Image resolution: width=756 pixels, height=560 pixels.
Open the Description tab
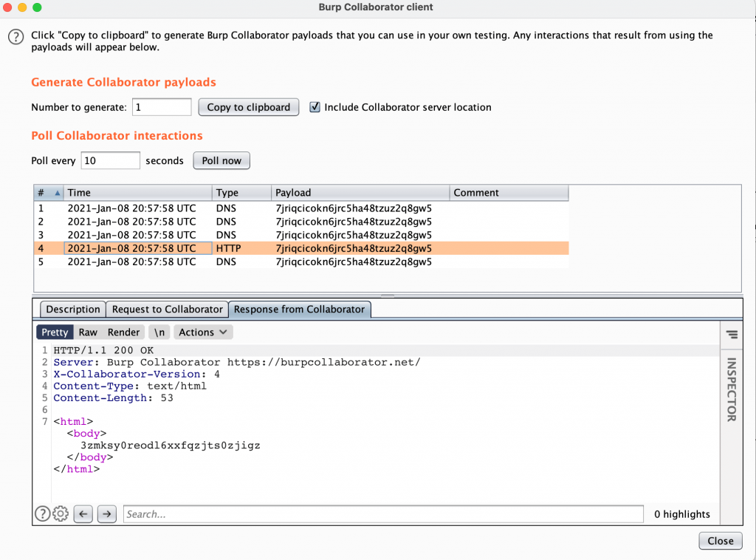tap(73, 309)
